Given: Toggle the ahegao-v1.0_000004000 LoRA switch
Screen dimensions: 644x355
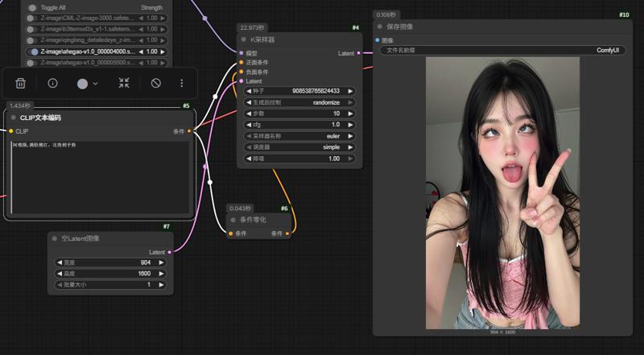Looking at the screenshot, I should tap(34, 52).
